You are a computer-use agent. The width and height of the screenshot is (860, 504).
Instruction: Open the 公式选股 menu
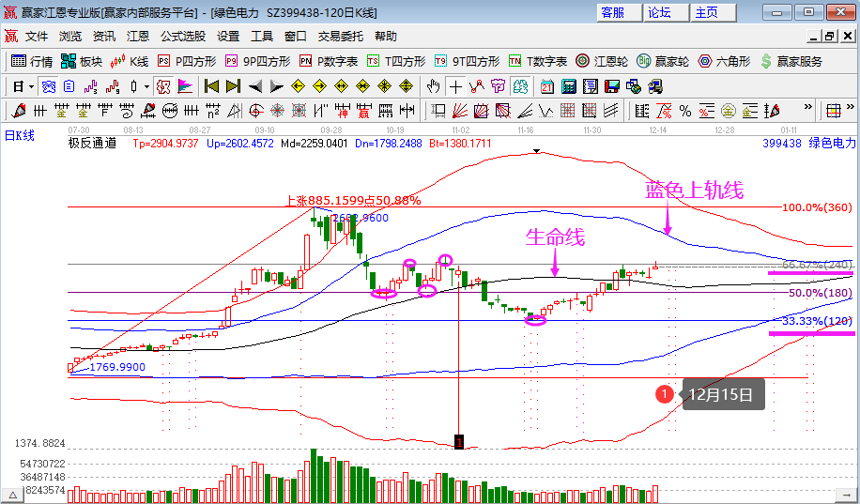(183, 37)
